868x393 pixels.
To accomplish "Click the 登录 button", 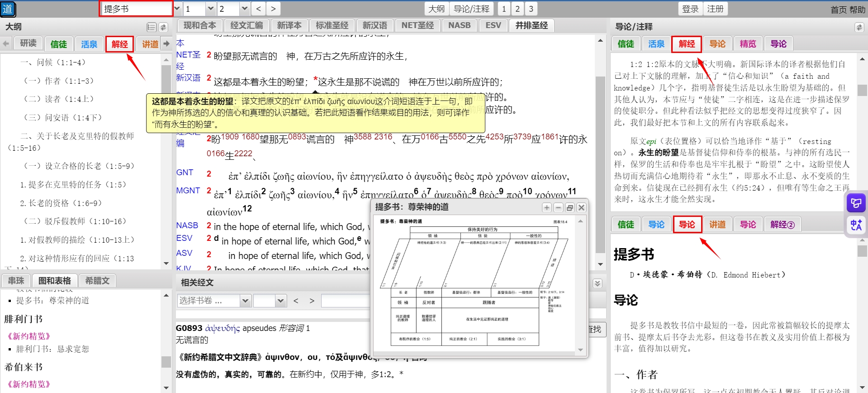I will (x=690, y=9).
